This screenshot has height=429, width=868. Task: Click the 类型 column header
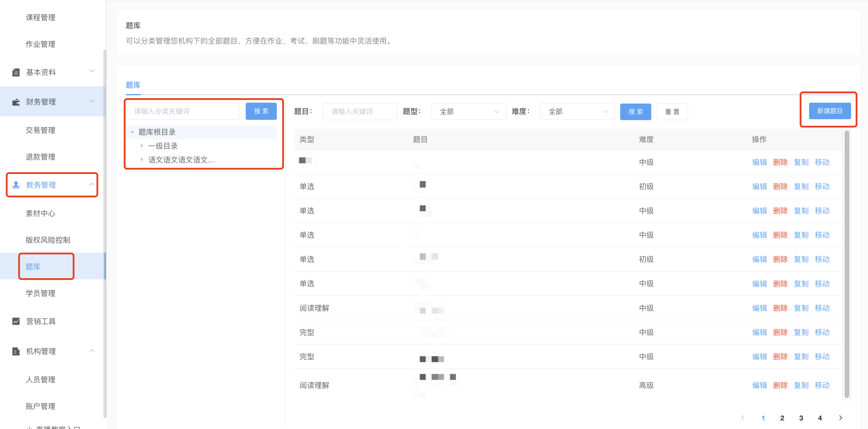click(x=307, y=139)
